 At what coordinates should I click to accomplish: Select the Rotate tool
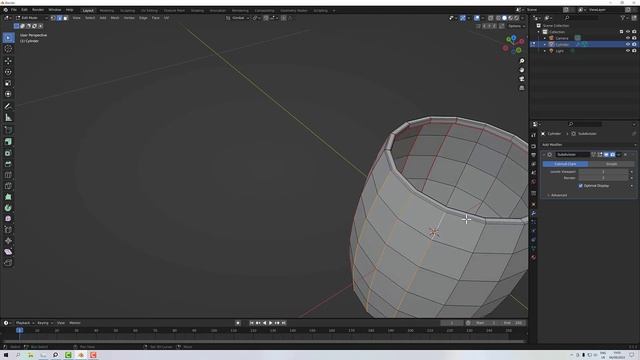point(8,72)
